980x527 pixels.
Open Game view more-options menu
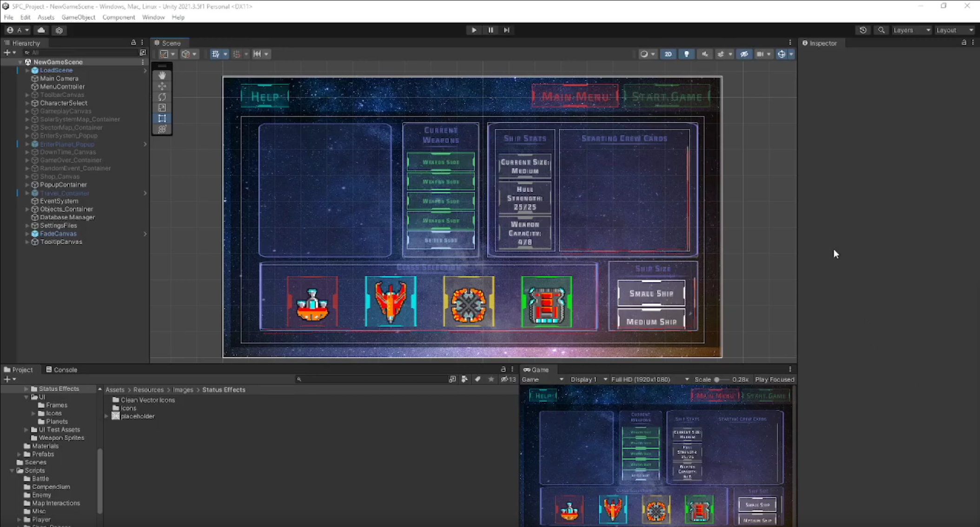790,369
